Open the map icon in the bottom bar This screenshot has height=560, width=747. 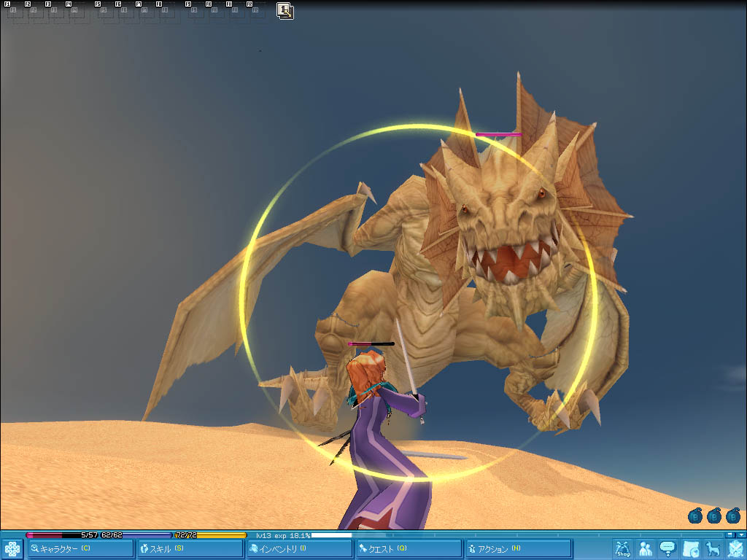coord(690,549)
